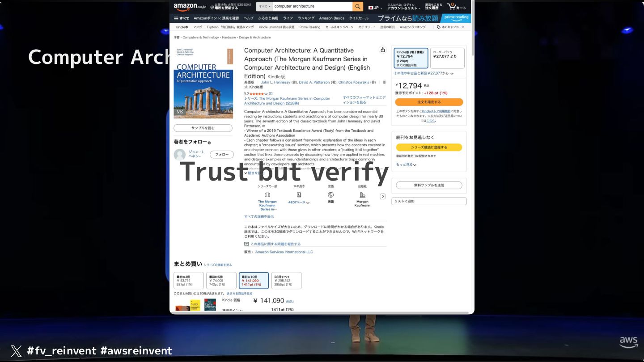644x362 pixels.
Task: Click the Computer Architecture book cover image
Action: [x=203, y=83]
